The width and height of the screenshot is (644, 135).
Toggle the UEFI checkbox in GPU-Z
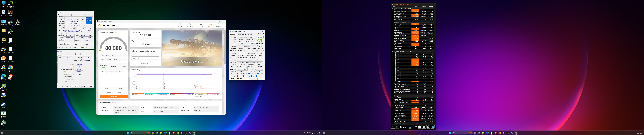pos(260,46)
